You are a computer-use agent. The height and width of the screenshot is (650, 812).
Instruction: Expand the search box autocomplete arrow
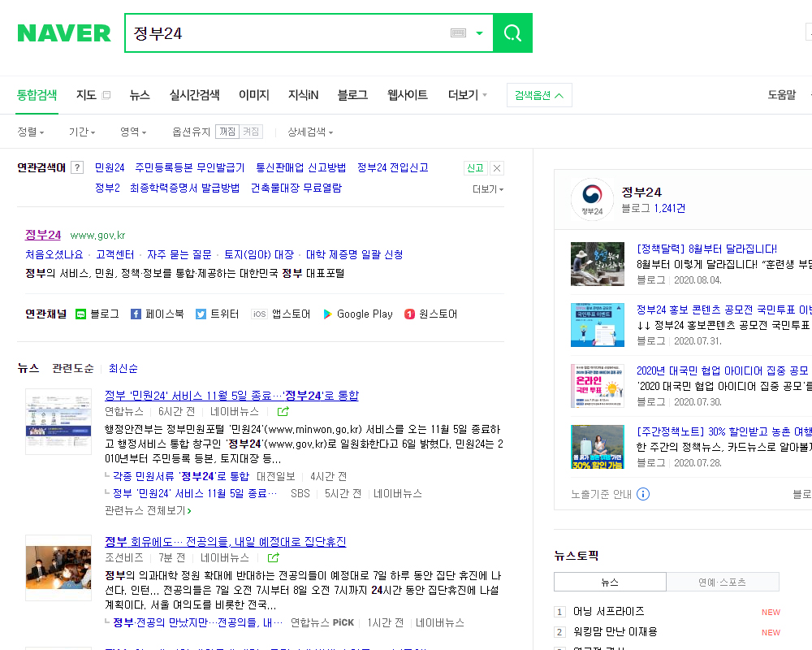point(480,33)
